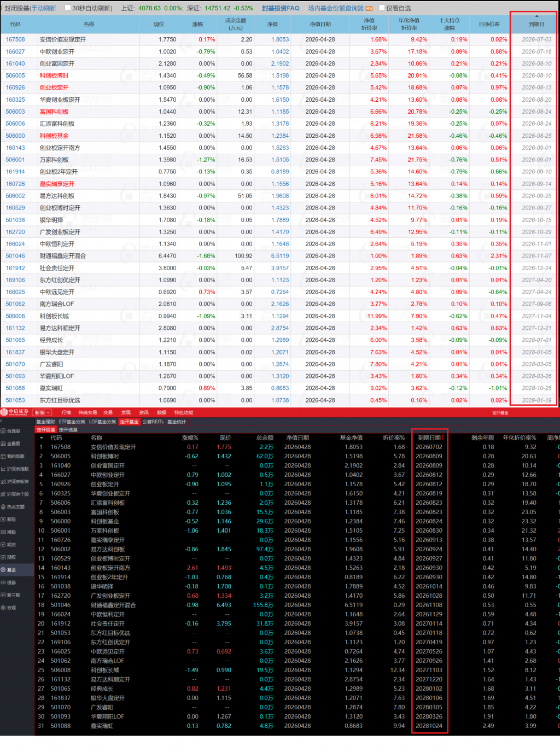Image resolution: width=560 pixels, height=752 pixels.
Task: Open the 传统交易 menu
Action: pyautogui.click(x=87, y=412)
